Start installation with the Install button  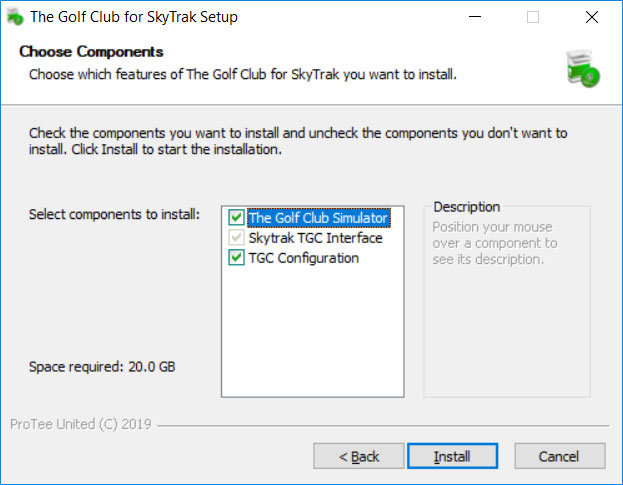453,456
